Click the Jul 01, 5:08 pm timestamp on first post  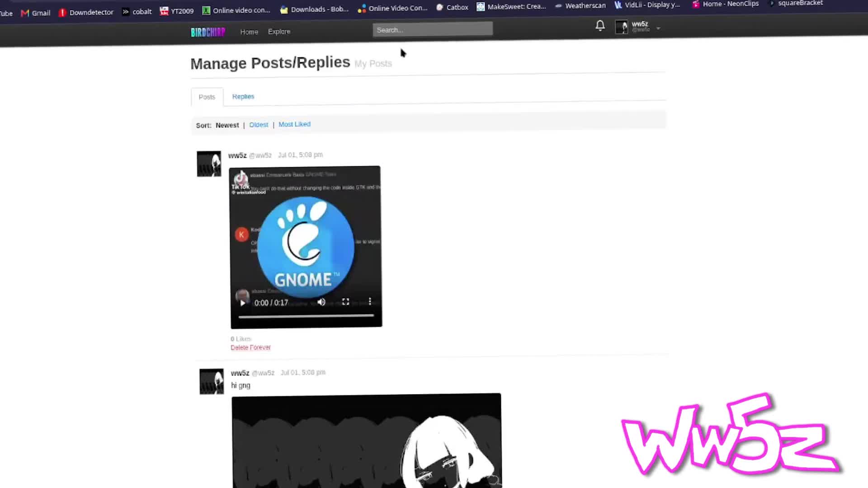(x=300, y=155)
